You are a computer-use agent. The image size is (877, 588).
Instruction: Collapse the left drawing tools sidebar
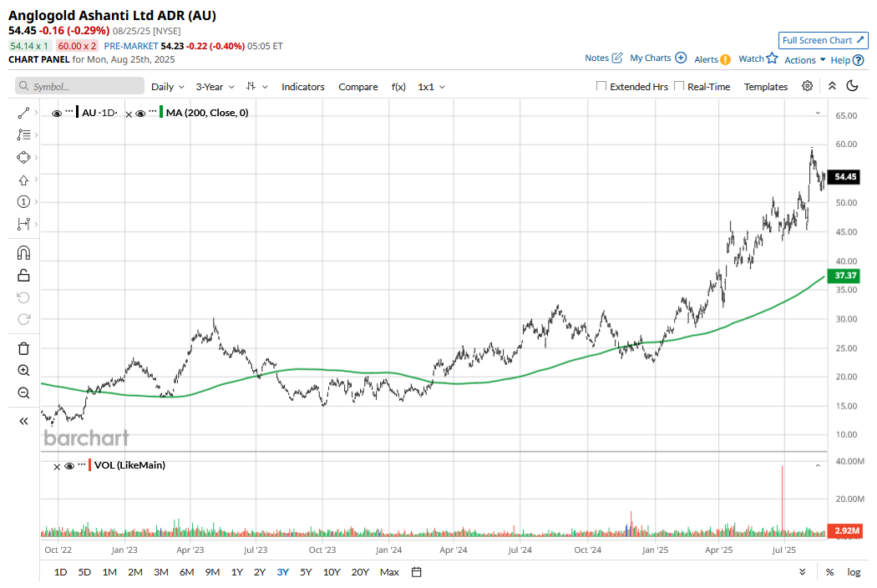tap(23, 421)
